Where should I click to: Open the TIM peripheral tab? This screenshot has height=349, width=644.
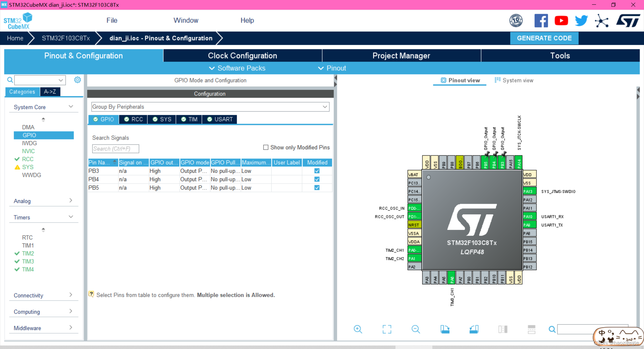pyautogui.click(x=189, y=119)
